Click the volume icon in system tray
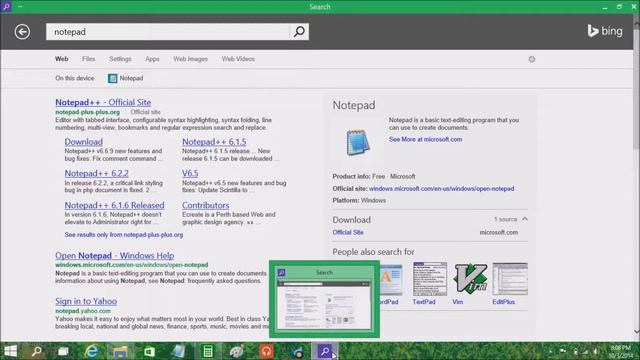 pos(596,351)
